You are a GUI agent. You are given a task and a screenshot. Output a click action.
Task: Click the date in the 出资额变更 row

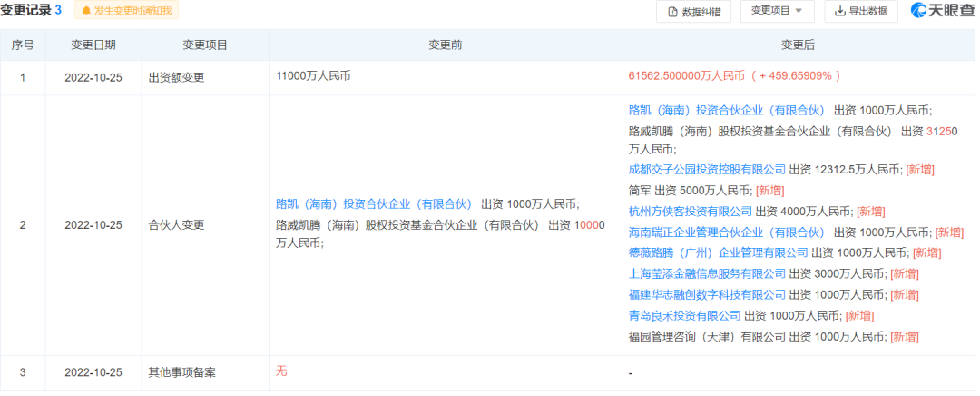(93, 77)
